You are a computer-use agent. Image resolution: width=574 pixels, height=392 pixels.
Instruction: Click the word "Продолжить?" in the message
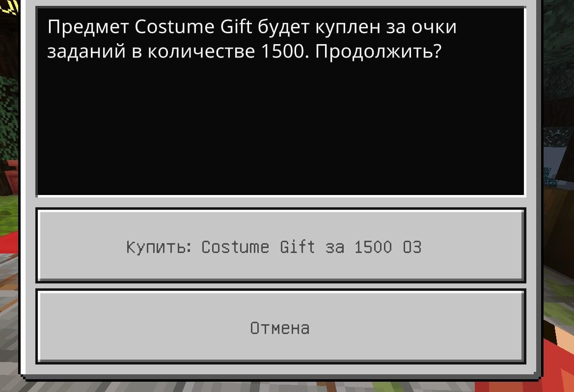pyautogui.click(x=378, y=52)
